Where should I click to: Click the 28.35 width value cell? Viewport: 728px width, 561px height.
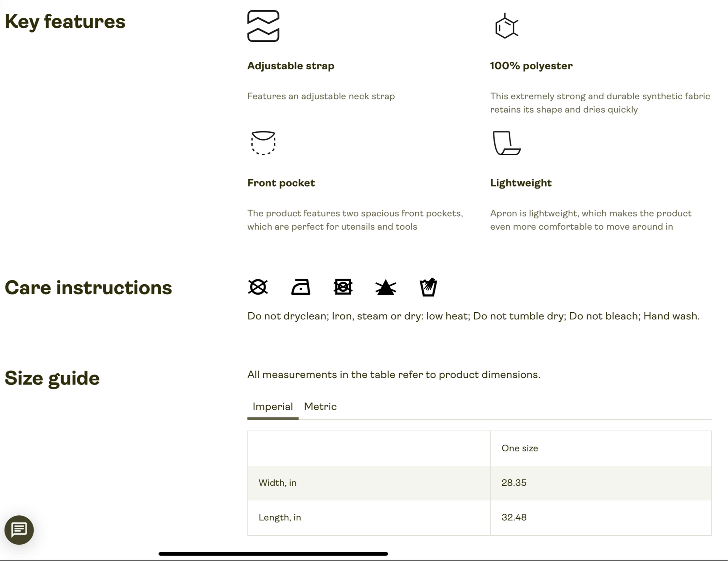tap(601, 483)
